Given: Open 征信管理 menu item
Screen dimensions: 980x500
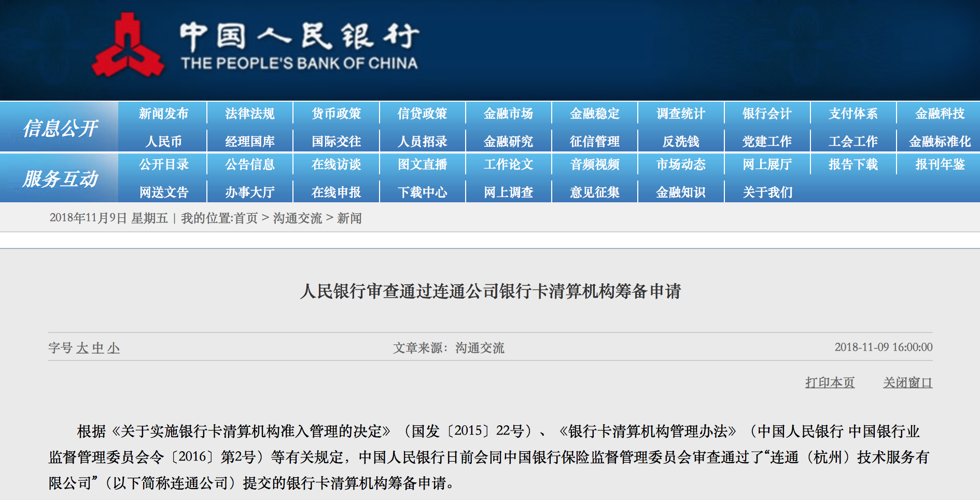Looking at the screenshot, I should pos(595,141).
